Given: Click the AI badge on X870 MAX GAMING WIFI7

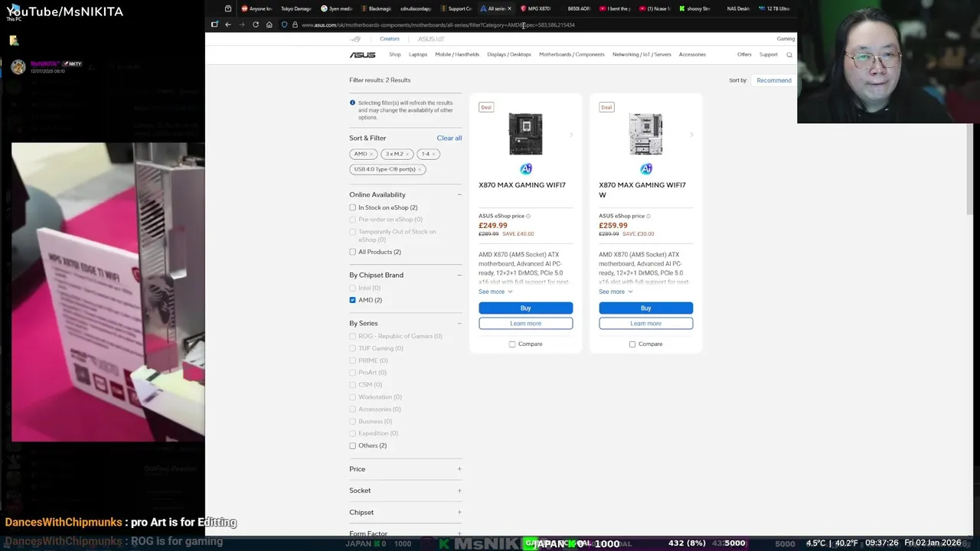Looking at the screenshot, I should coord(526,168).
